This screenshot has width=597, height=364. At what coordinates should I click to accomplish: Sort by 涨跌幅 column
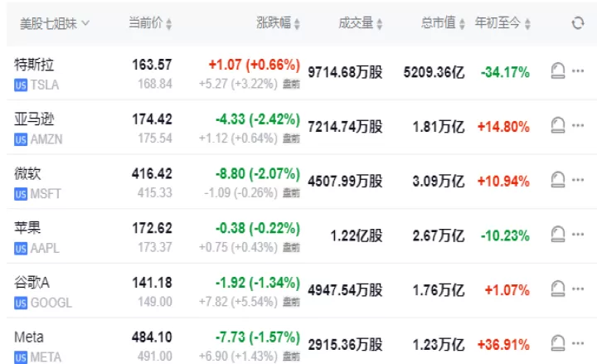[x=278, y=23]
